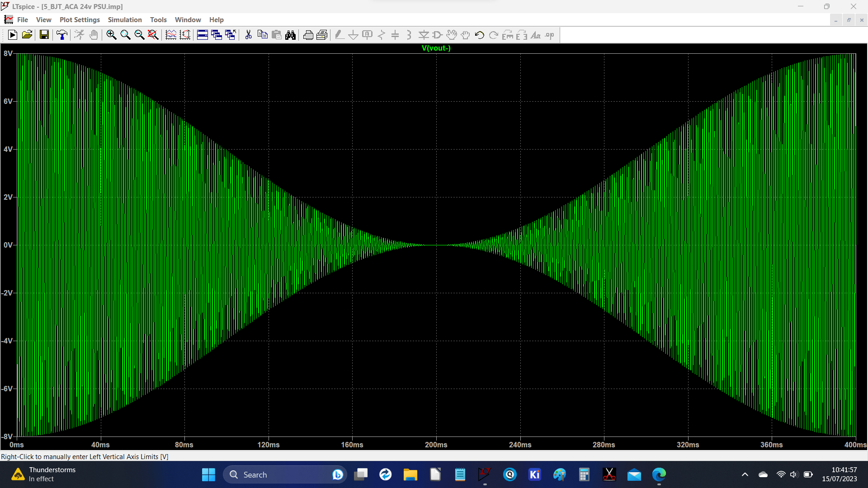This screenshot has height=488, width=868.
Task: Open a file with the folder icon
Action: [27, 35]
